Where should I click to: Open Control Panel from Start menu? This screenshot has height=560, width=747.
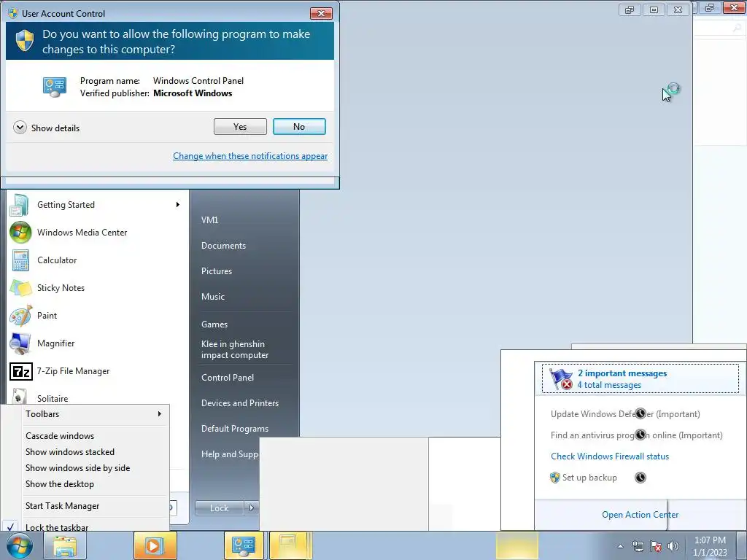pyautogui.click(x=228, y=378)
